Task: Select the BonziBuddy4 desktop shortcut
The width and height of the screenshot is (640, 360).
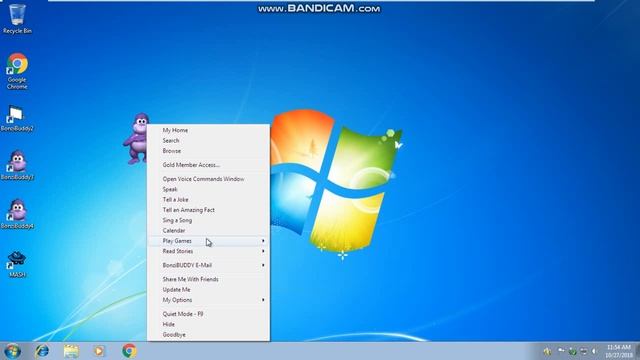Action: click(17, 214)
